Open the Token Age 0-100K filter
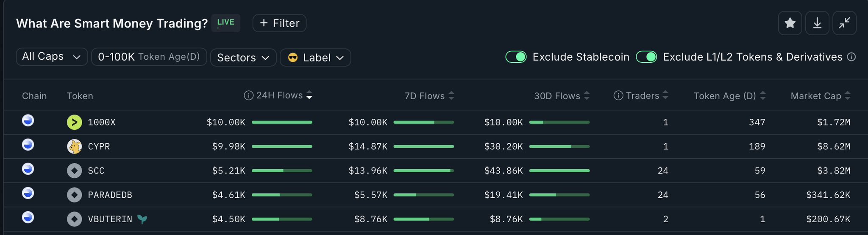The height and width of the screenshot is (235, 868). (149, 57)
